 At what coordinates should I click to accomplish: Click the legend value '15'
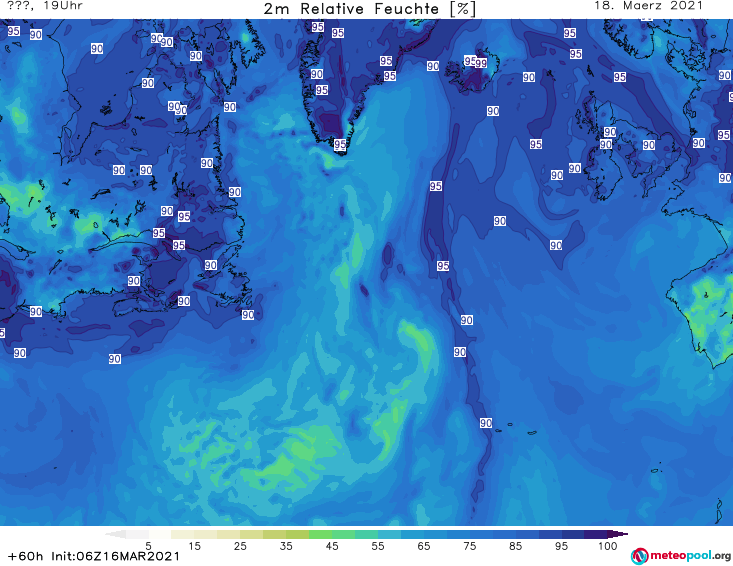point(194,546)
